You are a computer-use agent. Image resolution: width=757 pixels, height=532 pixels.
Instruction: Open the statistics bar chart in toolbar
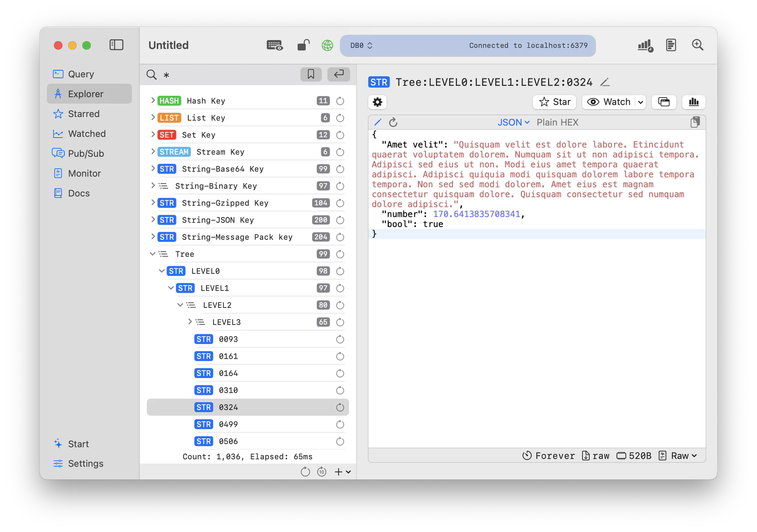[645, 45]
